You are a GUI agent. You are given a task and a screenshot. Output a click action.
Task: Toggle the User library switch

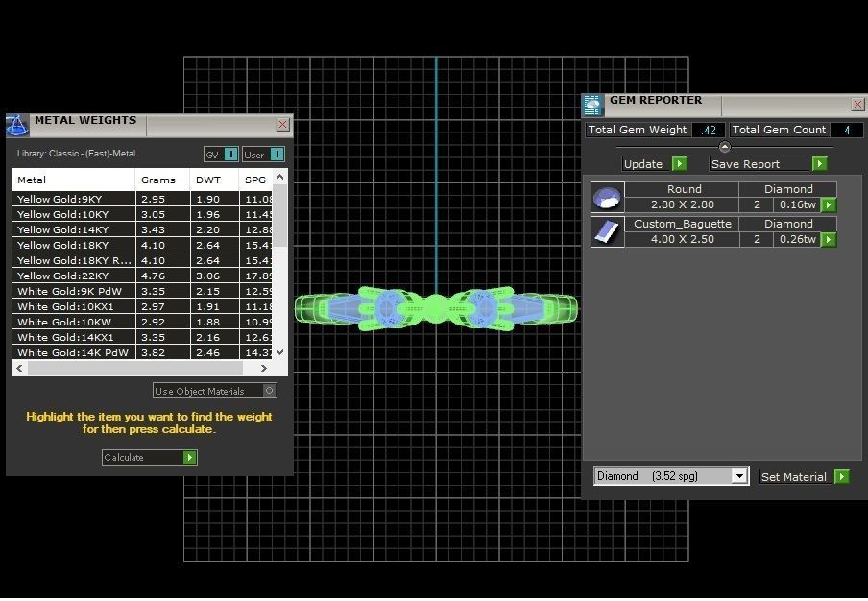point(277,155)
